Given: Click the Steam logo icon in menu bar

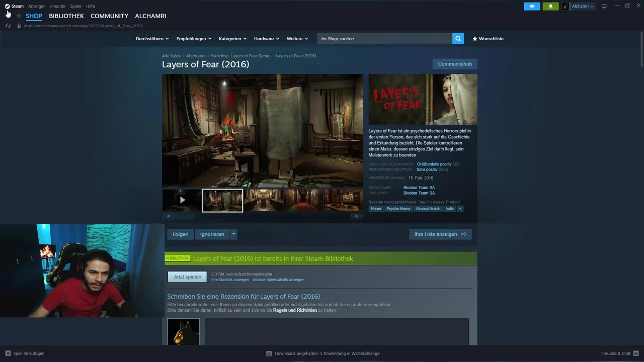Looking at the screenshot, I should click(x=7, y=6).
